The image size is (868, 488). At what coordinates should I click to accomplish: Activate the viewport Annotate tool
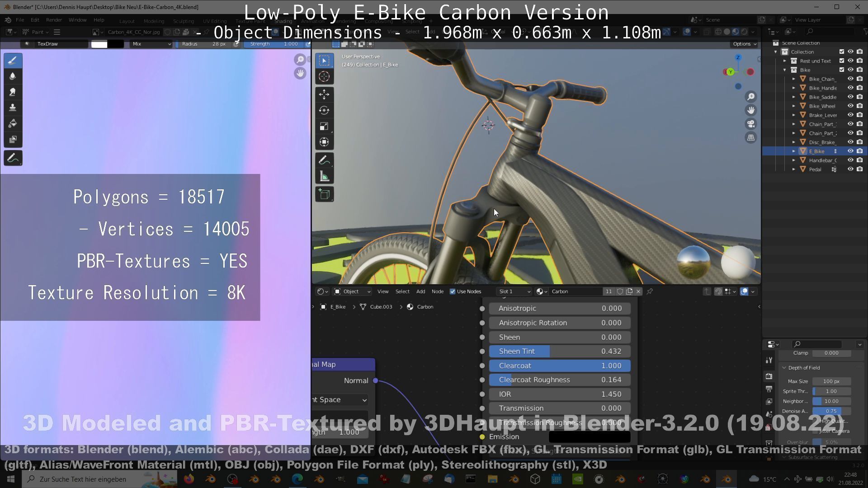coord(324,160)
